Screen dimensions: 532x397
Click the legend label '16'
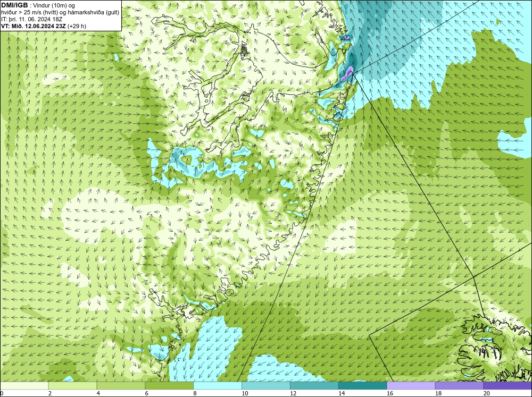tap(390, 393)
